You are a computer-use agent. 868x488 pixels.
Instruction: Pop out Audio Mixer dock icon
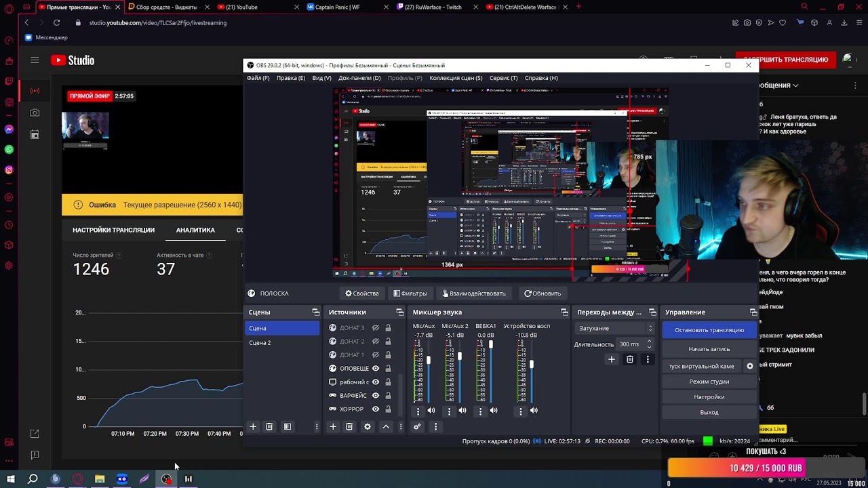tap(564, 312)
